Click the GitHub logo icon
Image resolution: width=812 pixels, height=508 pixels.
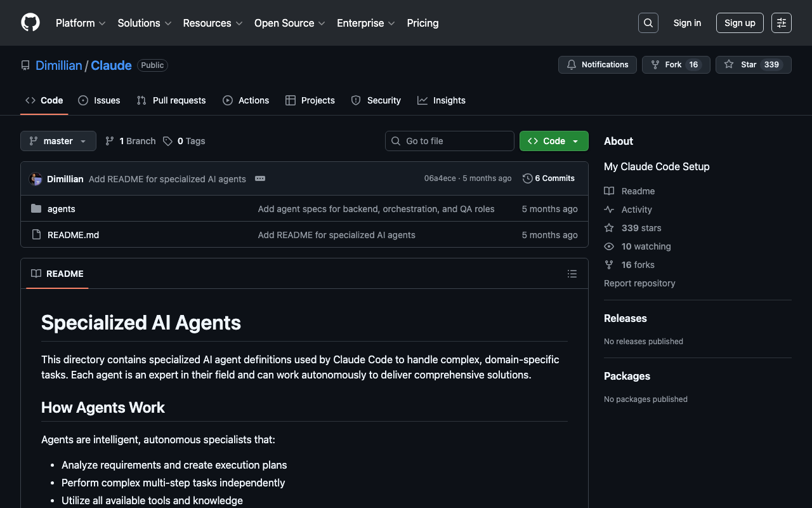click(x=30, y=23)
